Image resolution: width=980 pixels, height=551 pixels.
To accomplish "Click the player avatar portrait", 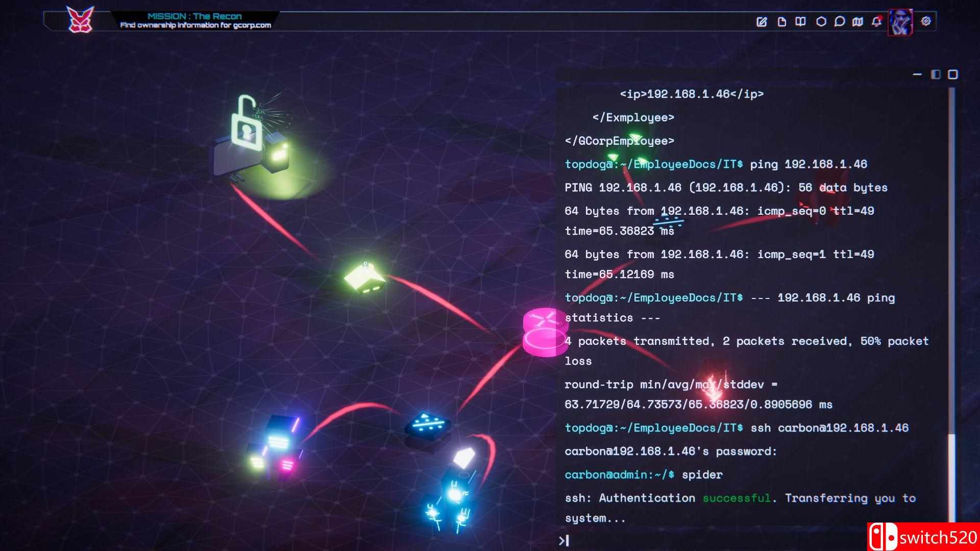I will pos(900,22).
